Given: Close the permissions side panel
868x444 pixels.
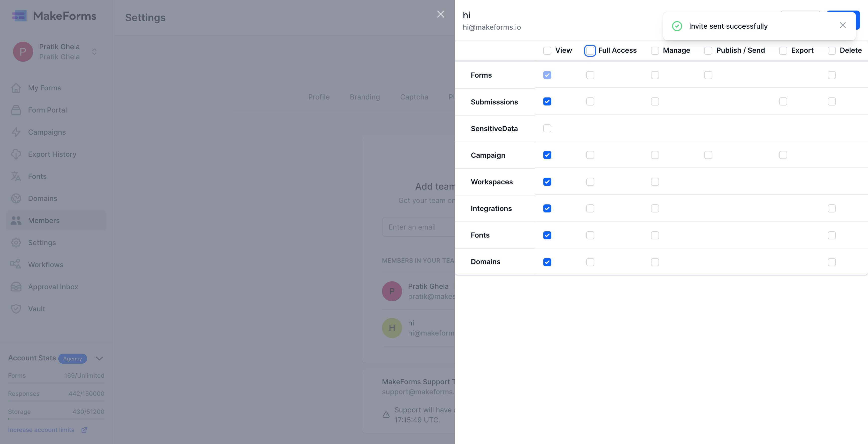Looking at the screenshot, I should [x=440, y=14].
